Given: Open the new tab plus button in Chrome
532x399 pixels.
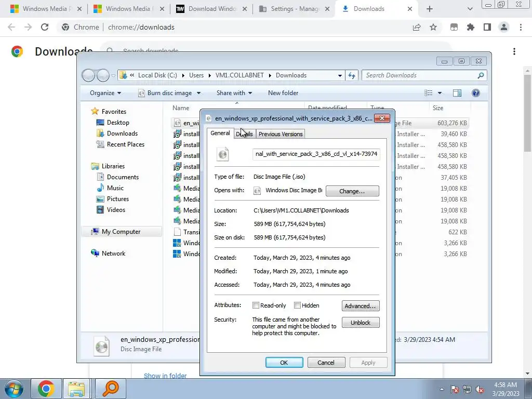Looking at the screenshot, I should click(x=430, y=9).
